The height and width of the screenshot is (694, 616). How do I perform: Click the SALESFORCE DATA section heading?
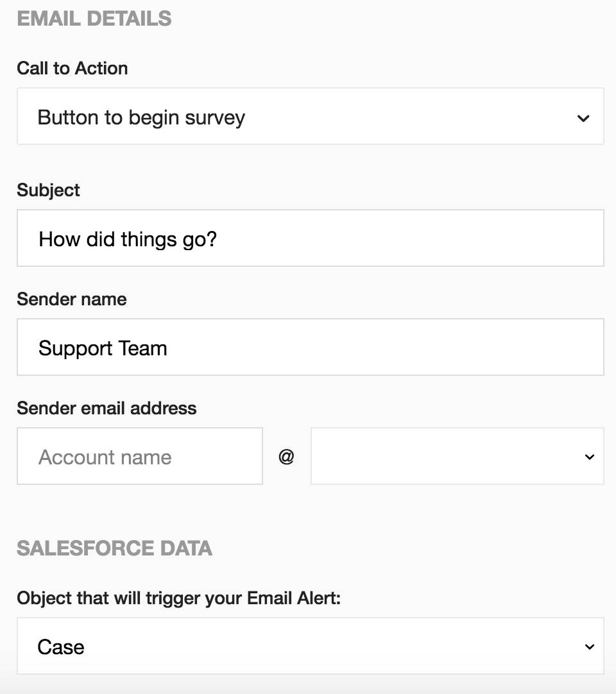pos(114,548)
